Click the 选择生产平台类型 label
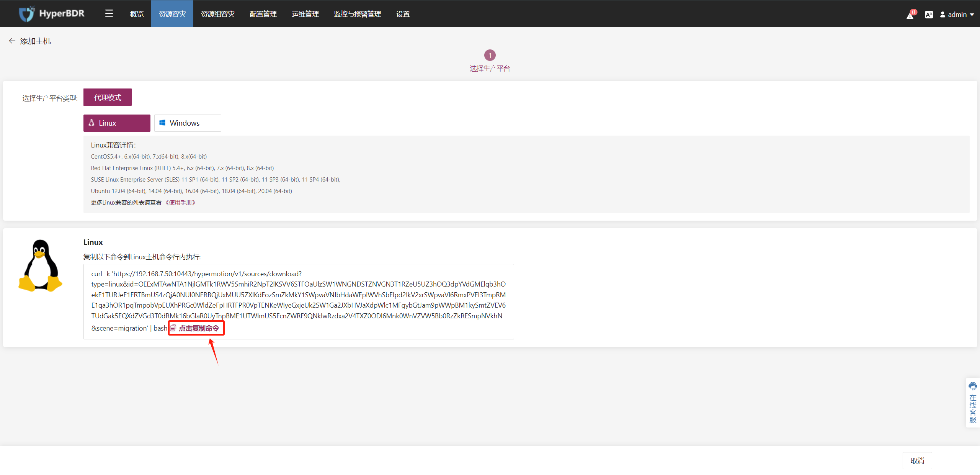 pos(50,98)
